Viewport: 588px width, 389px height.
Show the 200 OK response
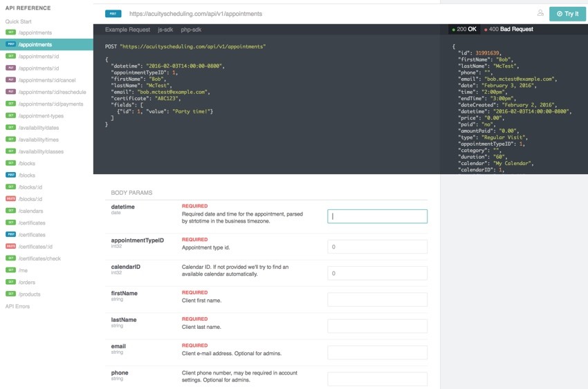click(x=464, y=29)
